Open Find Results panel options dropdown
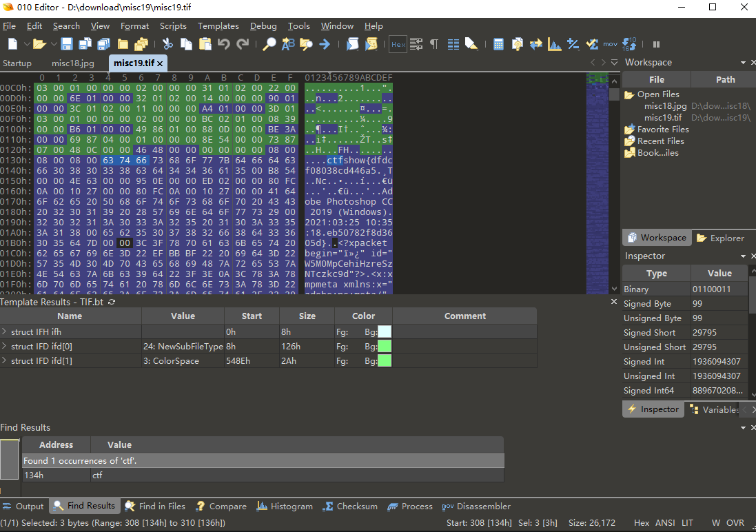The width and height of the screenshot is (756, 532). [743, 428]
